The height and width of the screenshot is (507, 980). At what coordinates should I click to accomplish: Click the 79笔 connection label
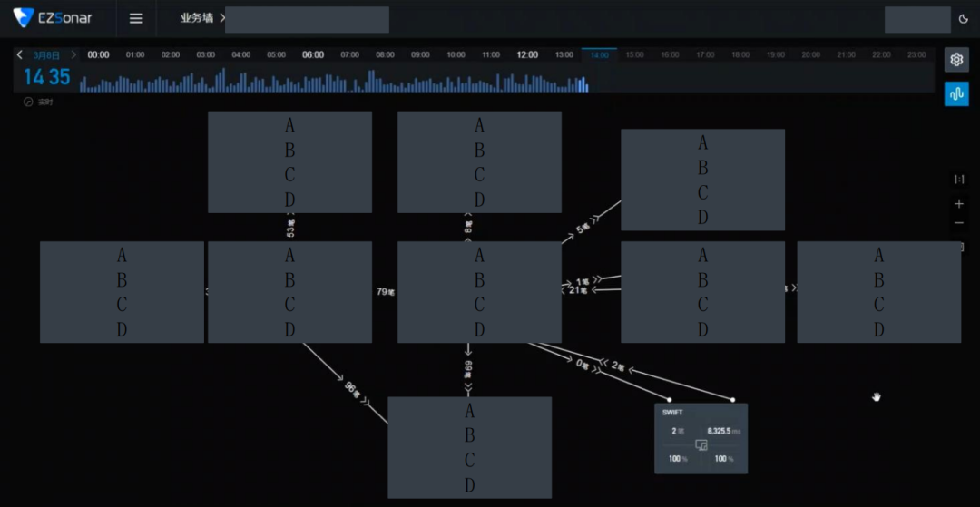(x=386, y=292)
